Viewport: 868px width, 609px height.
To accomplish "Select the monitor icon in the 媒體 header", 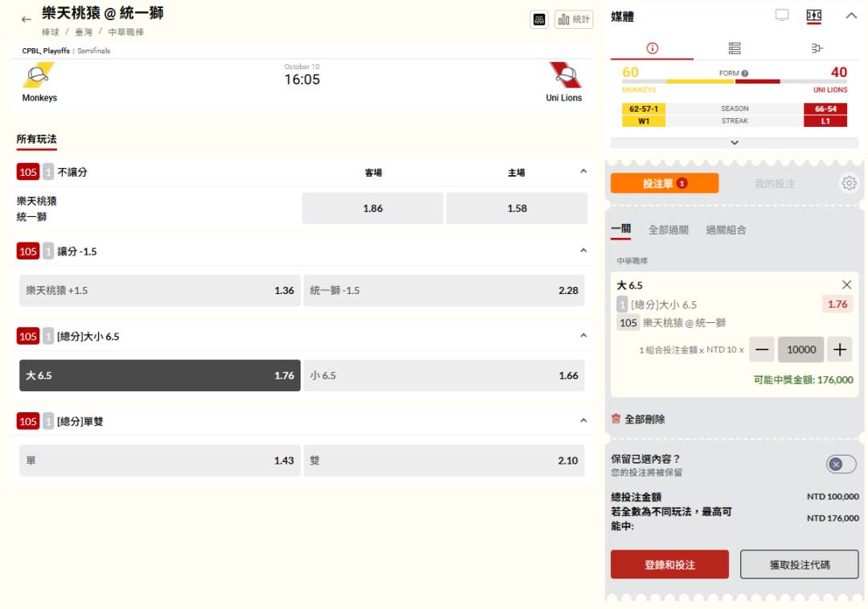I will pyautogui.click(x=782, y=15).
